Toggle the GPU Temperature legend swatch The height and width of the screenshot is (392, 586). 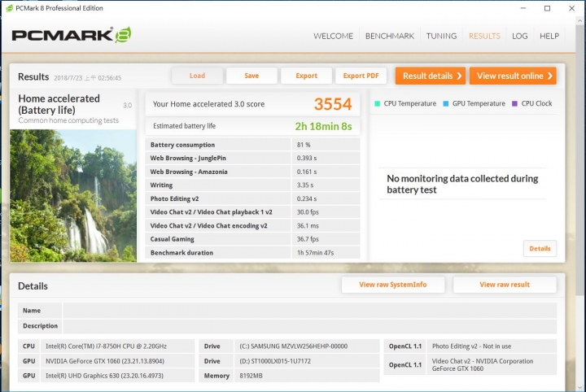pyautogui.click(x=445, y=104)
